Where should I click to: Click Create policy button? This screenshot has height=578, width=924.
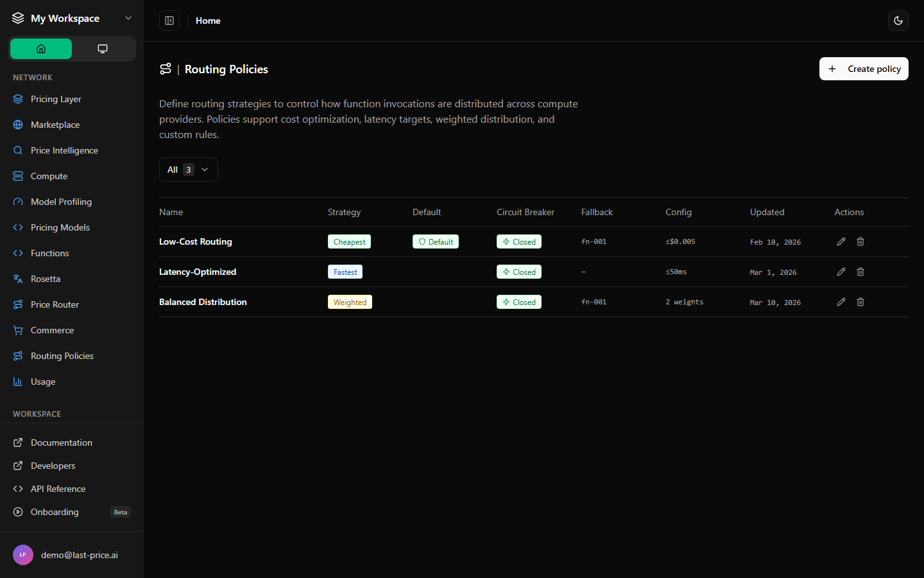(864, 69)
